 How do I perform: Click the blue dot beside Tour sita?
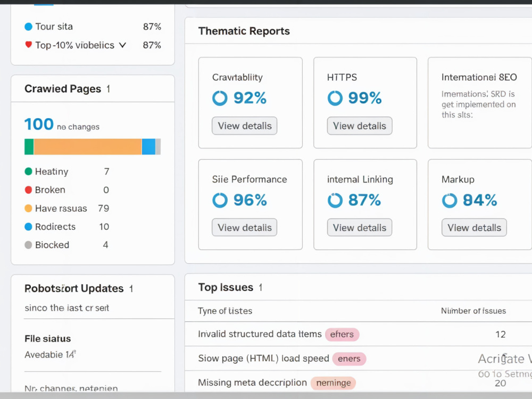click(29, 27)
